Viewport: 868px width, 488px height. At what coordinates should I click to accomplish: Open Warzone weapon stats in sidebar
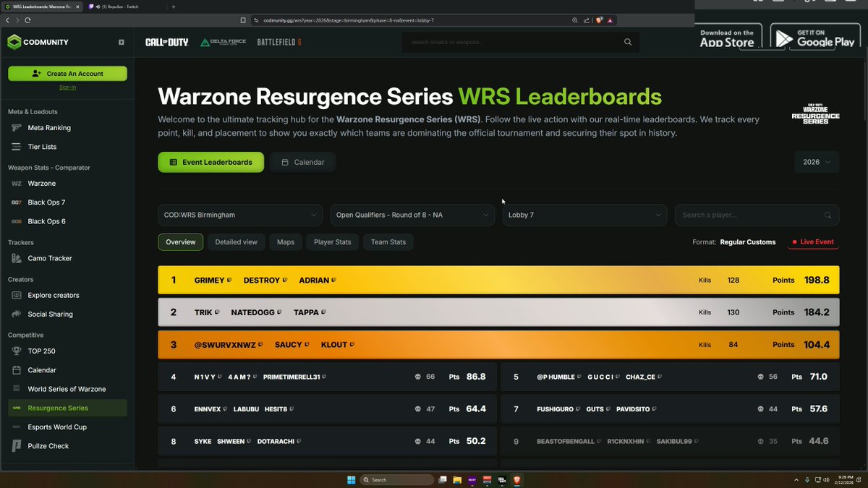67,184
